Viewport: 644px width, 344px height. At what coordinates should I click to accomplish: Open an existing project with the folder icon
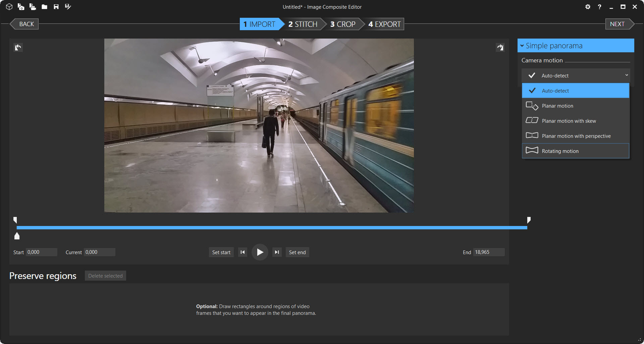point(44,7)
